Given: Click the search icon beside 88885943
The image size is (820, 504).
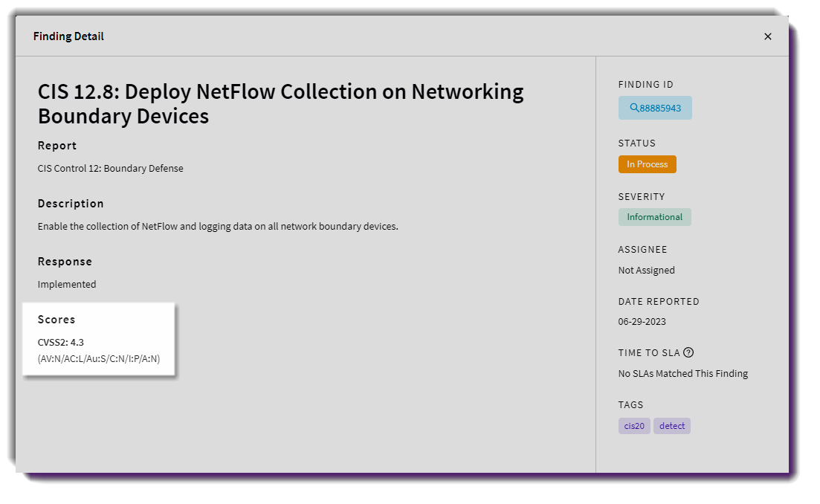Looking at the screenshot, I should point(634,108).
